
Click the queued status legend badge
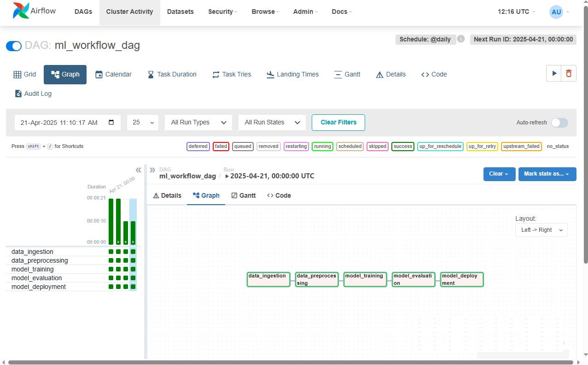(243, 147)
